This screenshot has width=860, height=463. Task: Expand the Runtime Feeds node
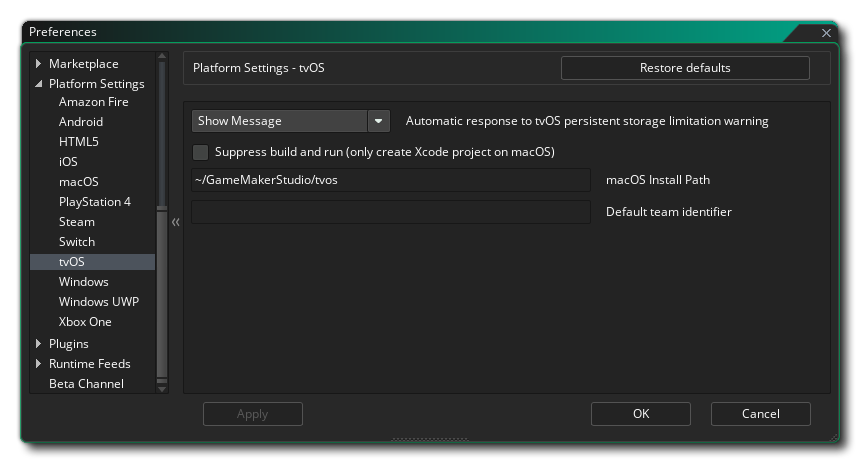pos(39,364)
